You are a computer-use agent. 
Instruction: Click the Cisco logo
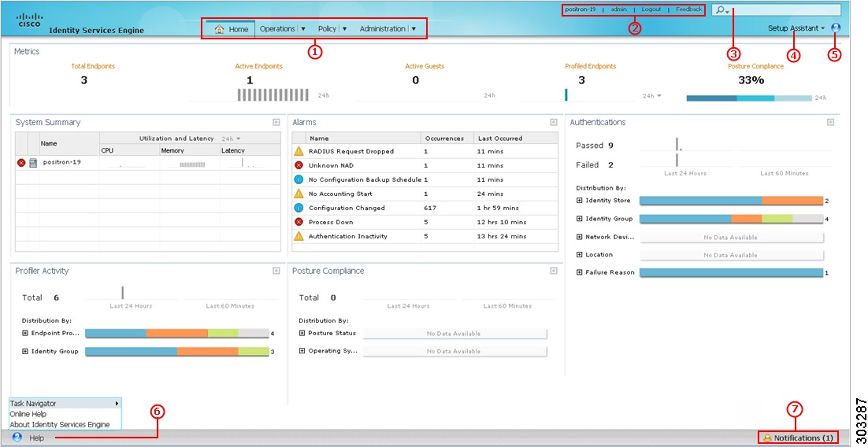tap(29, 20)
